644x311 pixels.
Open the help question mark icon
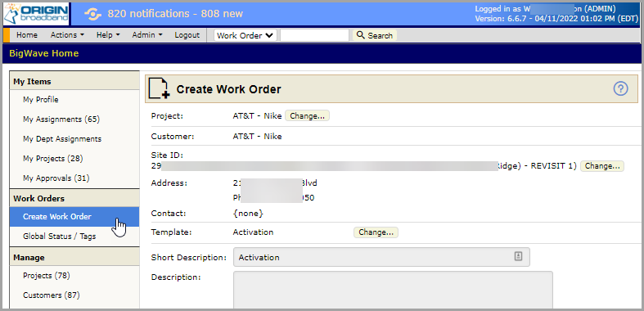(620, 88)
